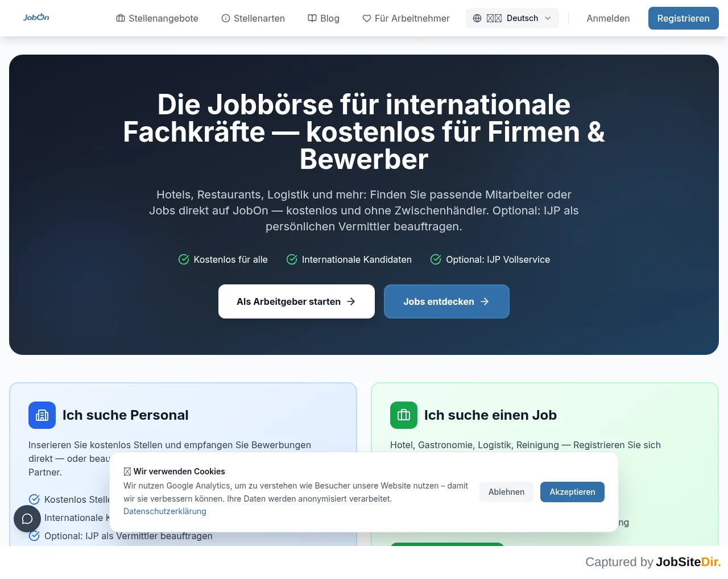
Task: Click checkmark icon beside Kostenlos für alle
Action: pyautogui.click(x=184, y=259)
